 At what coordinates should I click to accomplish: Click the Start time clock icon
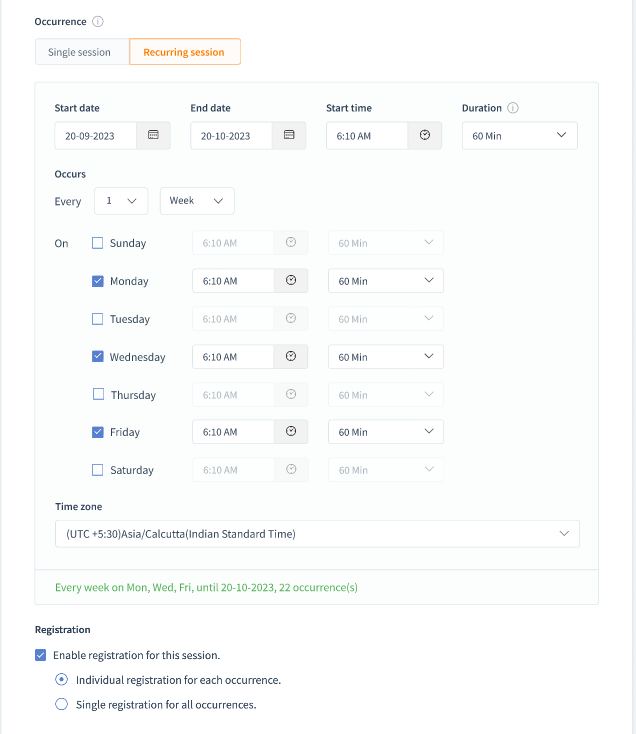(424, 135)
